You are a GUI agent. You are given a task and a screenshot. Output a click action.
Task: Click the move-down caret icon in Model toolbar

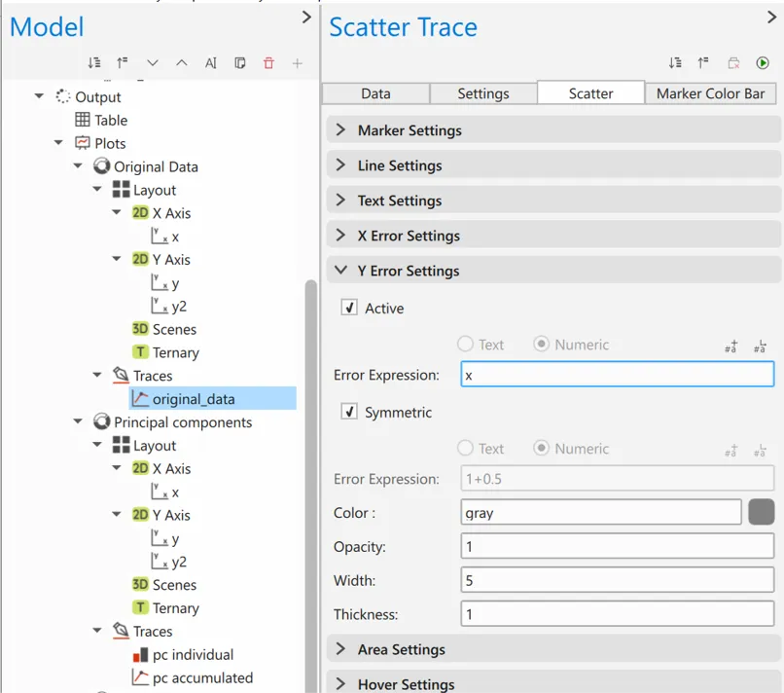[153, 63]
